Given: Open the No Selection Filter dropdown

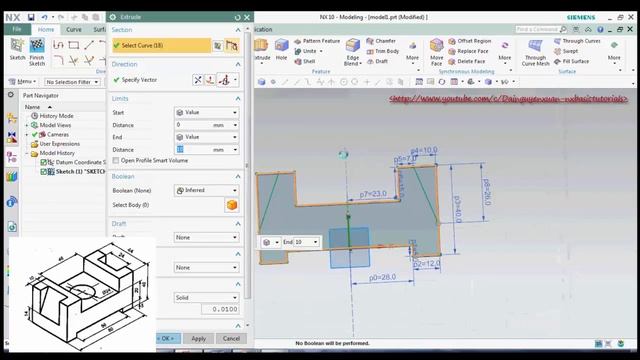Looking at the screenshot, I should 72,82.
